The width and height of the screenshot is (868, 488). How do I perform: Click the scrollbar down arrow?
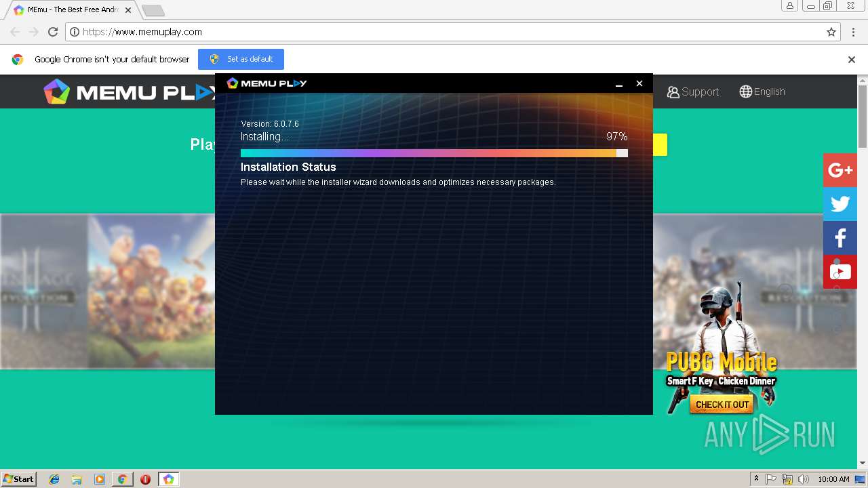pyautogui.click(x=863, y=464)
